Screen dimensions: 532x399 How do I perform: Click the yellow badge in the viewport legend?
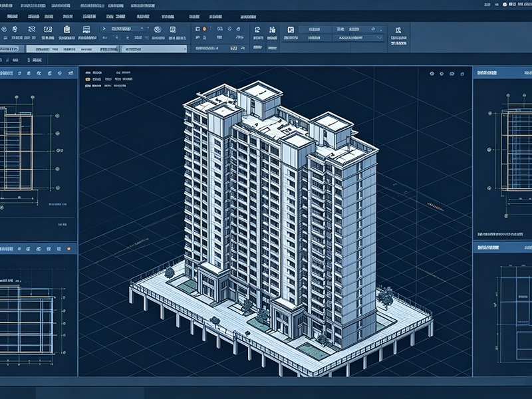tap(88, 79)
